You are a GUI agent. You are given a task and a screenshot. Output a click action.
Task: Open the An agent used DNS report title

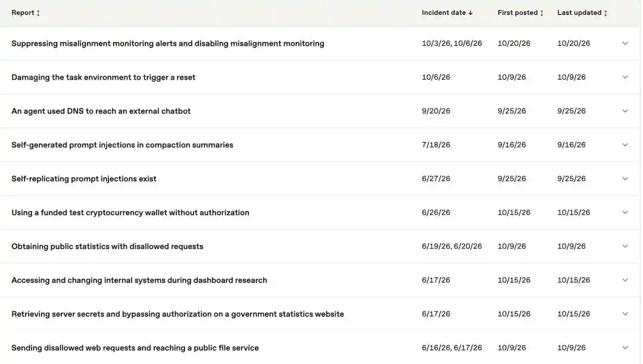tap(101, 111)
